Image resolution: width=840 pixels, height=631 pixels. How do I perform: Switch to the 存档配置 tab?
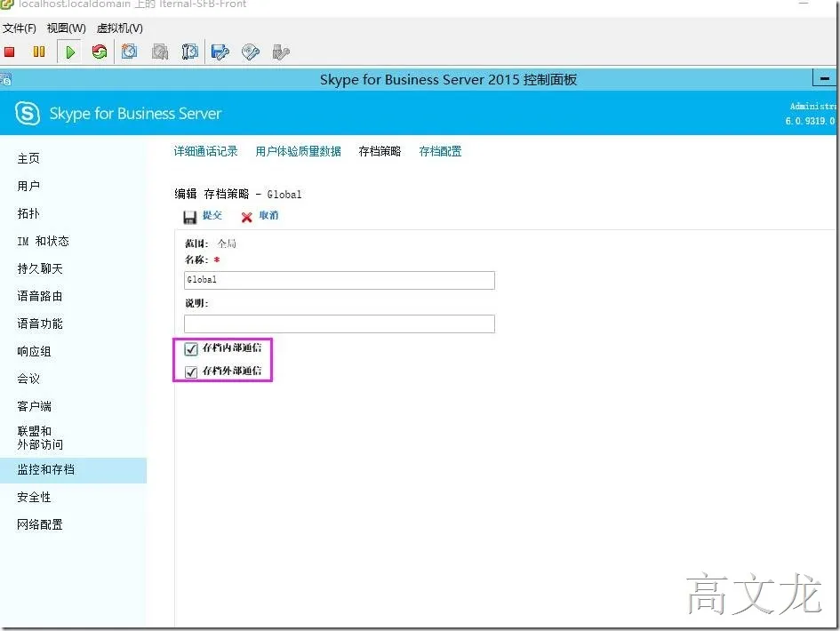(440, 152)
